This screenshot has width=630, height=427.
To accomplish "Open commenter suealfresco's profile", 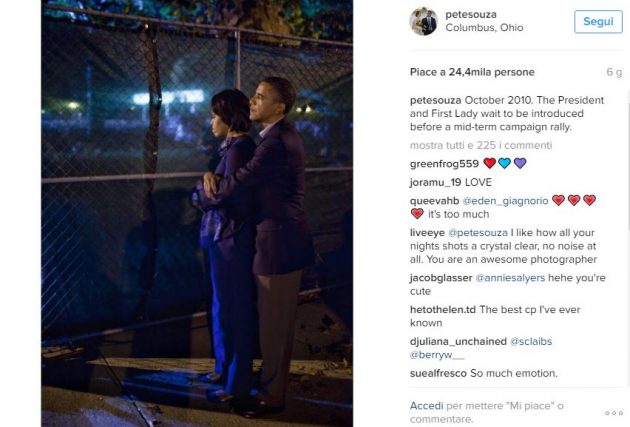I will 438,373.
